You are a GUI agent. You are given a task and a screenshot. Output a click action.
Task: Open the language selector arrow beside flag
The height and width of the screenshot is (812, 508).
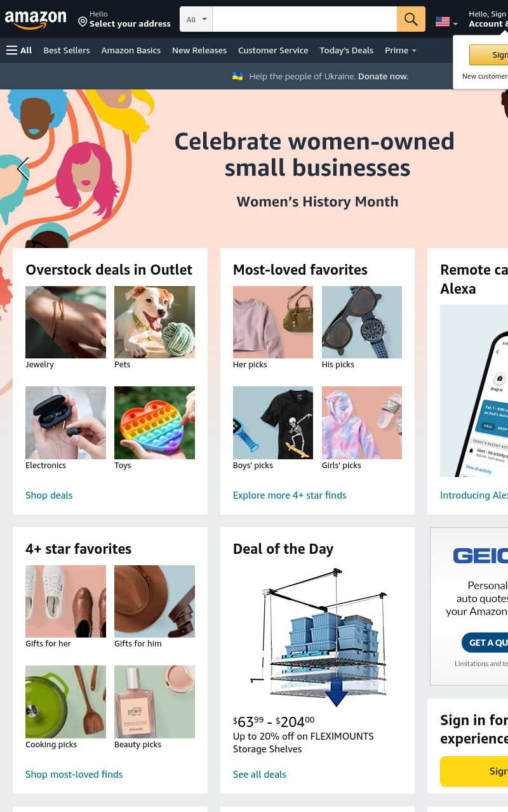(455, 24)
